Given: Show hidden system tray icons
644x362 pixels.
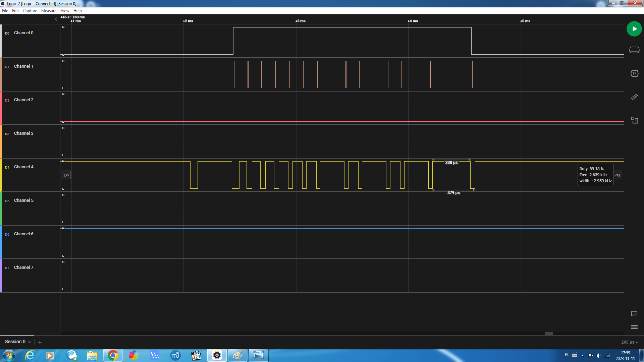Looking at the screenshot, I should tap(583, 356).
